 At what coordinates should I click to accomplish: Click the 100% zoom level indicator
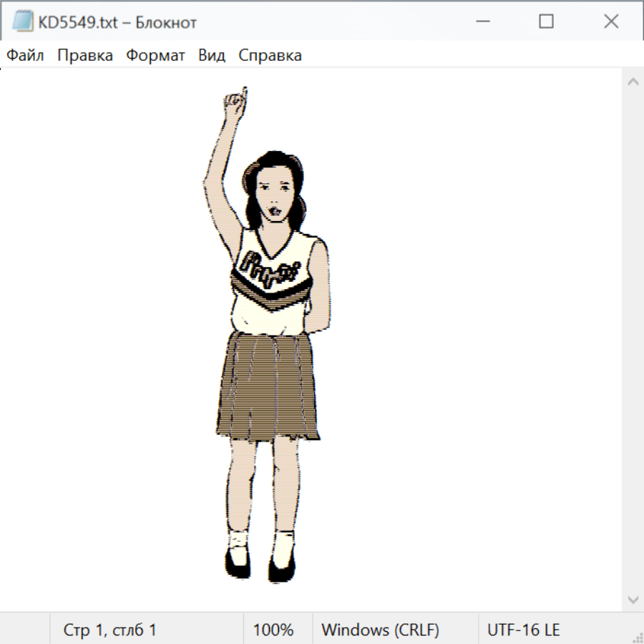273,630
